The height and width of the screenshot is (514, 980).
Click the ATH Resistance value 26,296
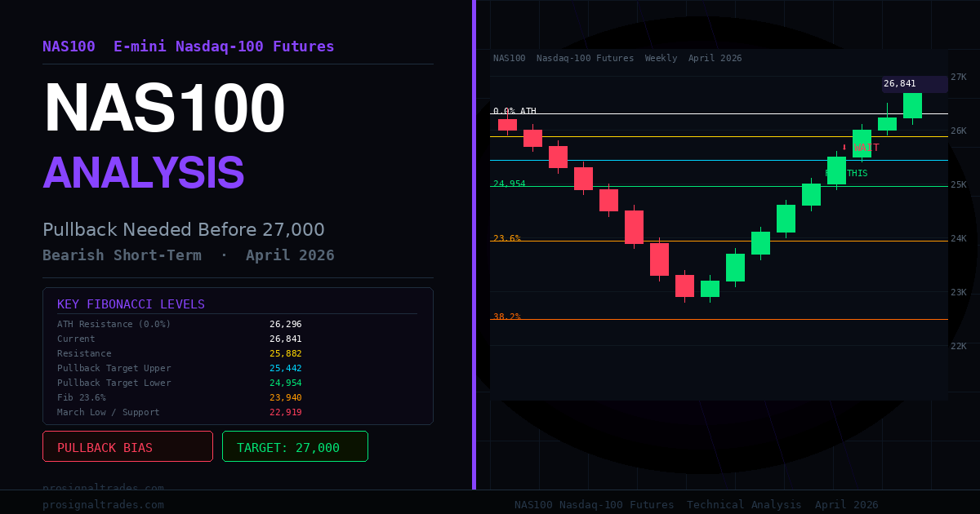point(286,324)
